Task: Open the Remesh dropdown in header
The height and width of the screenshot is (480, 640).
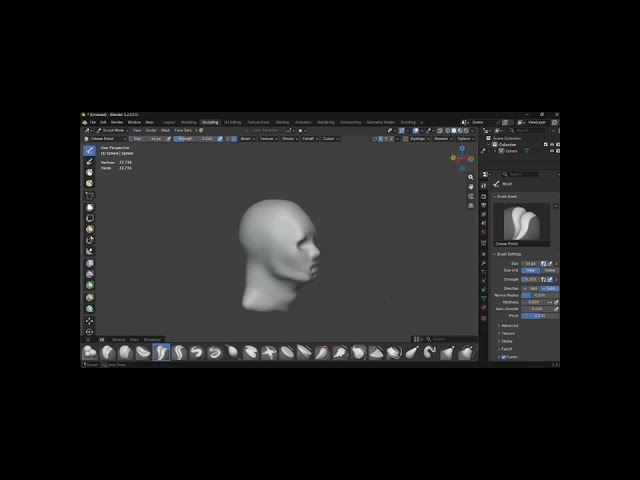Action: click(442, 139)
